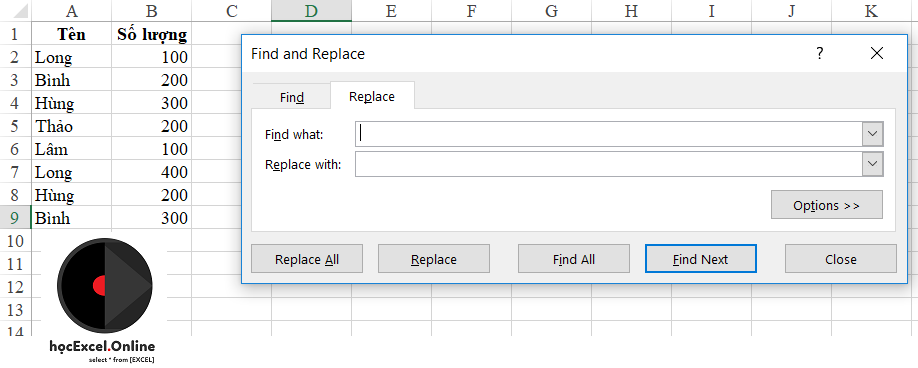Image resolution: width=918 pixels, height=368 pixels.
Task: Select row 1 header
Action: [x=15, y=33]
